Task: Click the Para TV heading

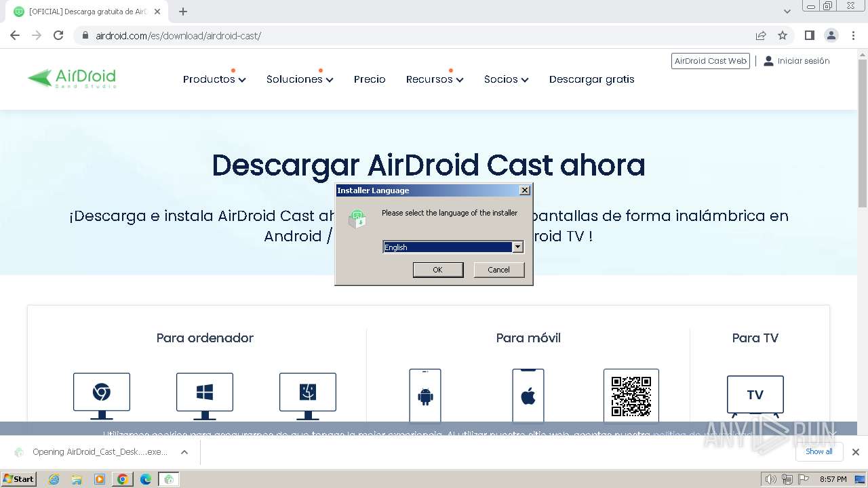Action: click(755, 338)
